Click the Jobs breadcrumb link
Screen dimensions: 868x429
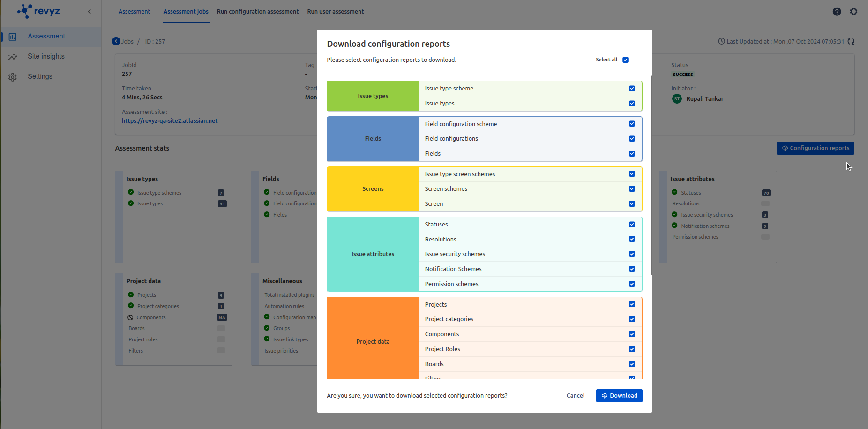127,42
